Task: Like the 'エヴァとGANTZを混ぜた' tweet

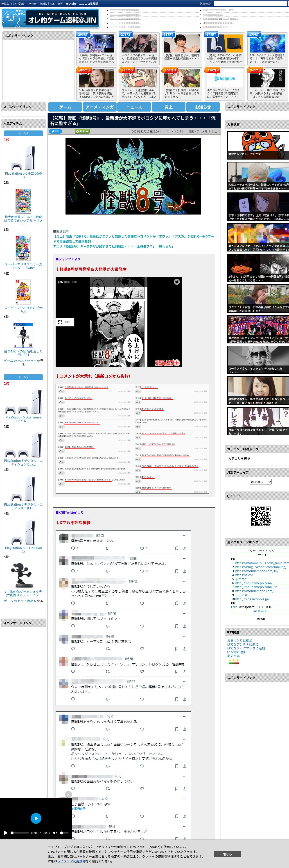Action: [142, 571]
